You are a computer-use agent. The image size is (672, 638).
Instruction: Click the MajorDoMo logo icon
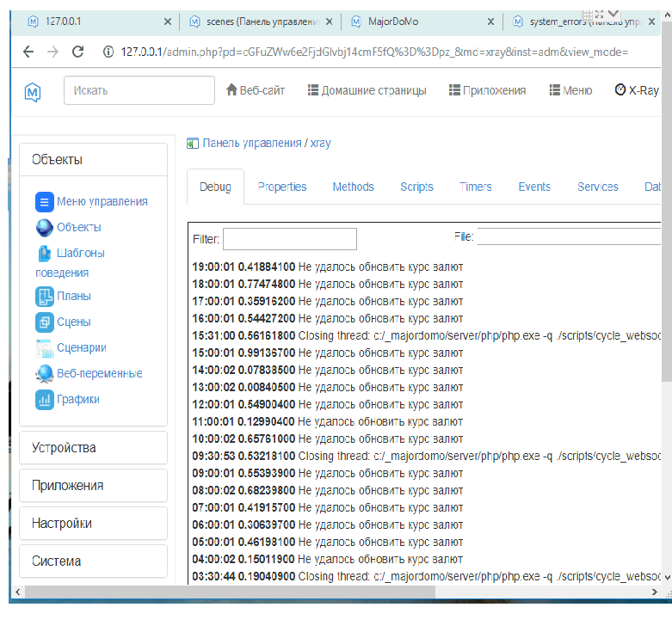pos(33,90)
